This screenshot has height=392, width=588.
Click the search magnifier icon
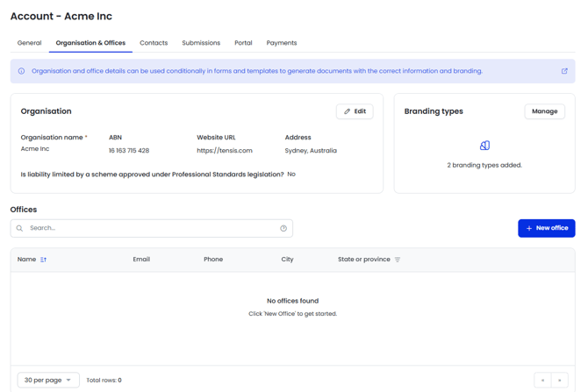[20, 228]
